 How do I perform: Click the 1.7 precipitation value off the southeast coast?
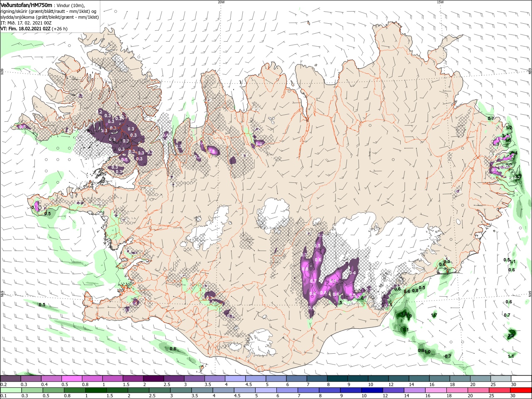click(434, 315)
